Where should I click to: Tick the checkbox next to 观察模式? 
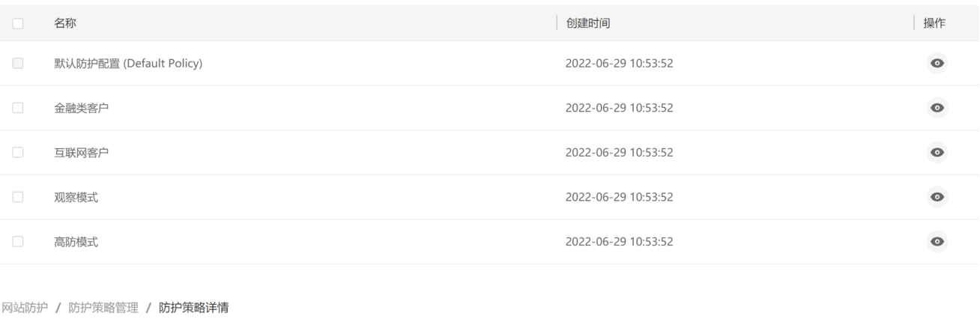pyautogui.click(x=18, y=197)
